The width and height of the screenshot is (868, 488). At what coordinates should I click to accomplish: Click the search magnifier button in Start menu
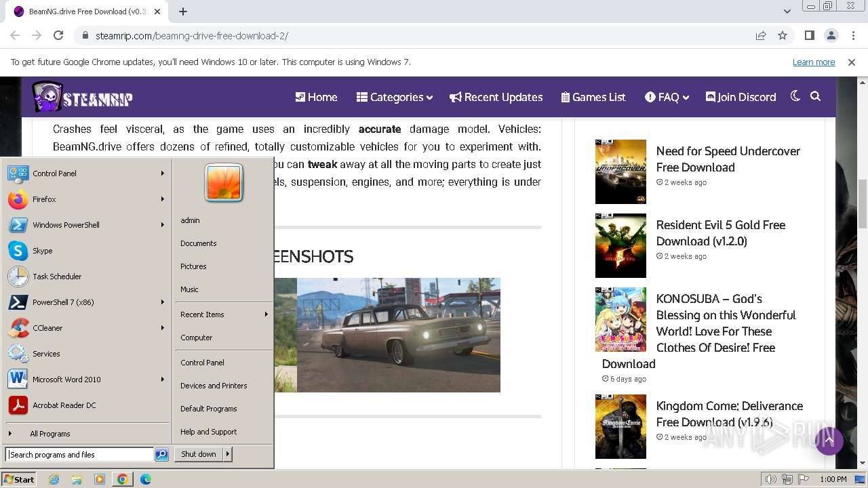pos(161,455)
